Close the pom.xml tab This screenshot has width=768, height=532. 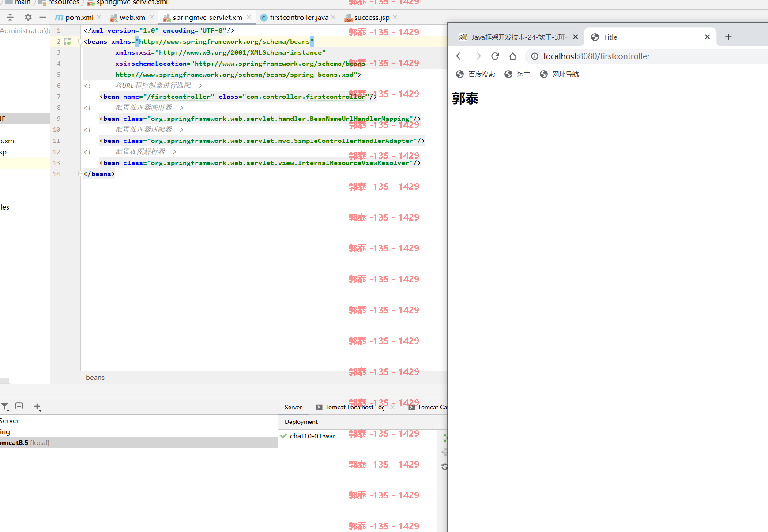click(x=99, y=17)
